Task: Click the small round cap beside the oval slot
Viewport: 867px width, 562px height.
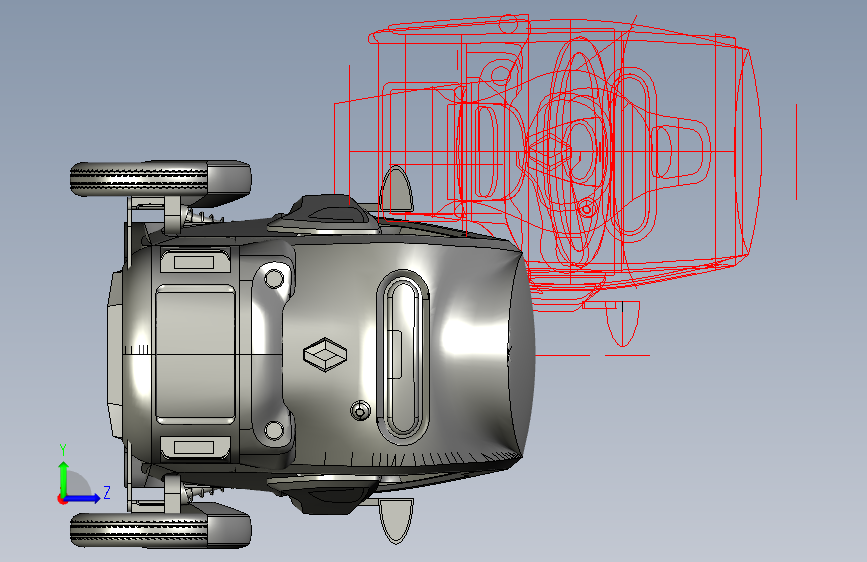Action: (x=361, y=411)
